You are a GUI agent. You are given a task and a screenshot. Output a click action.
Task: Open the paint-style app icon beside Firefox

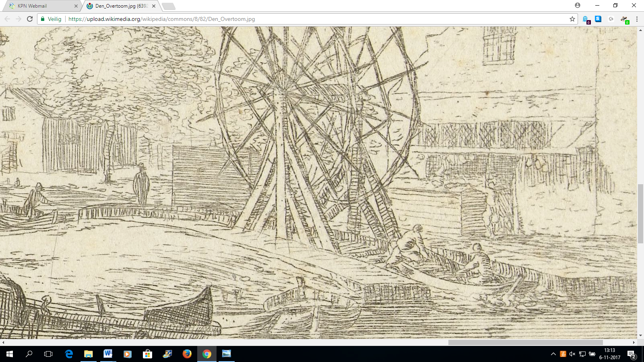[x=167, y=354]
